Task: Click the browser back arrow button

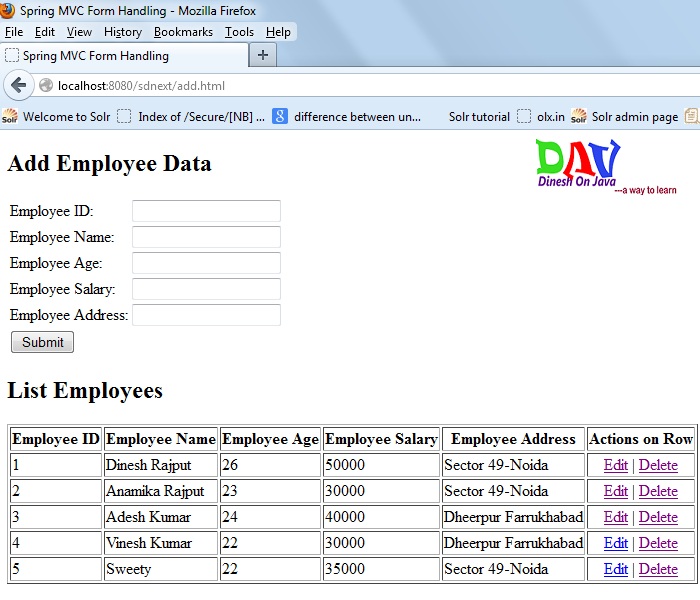Action: [19, 85]
